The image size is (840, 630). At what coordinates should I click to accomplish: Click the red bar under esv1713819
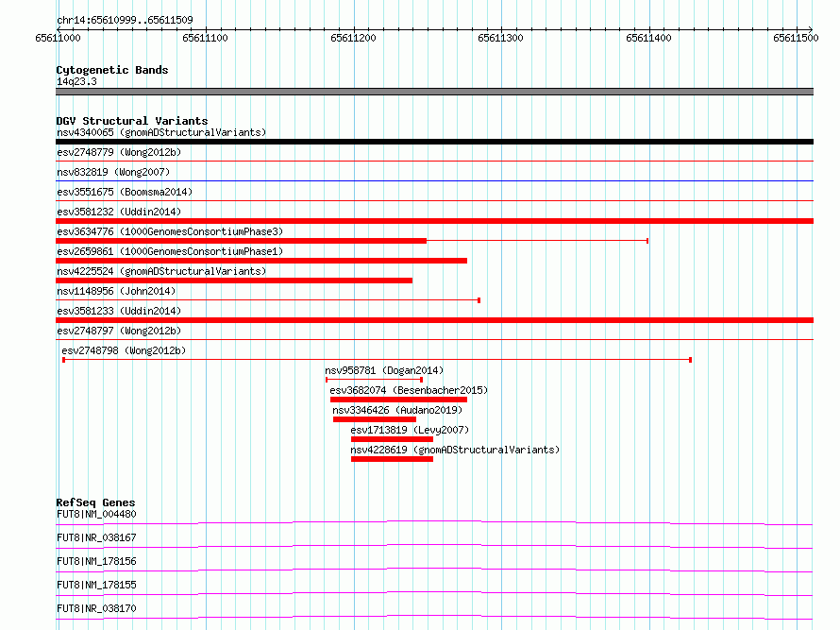(x=392, y=439)
